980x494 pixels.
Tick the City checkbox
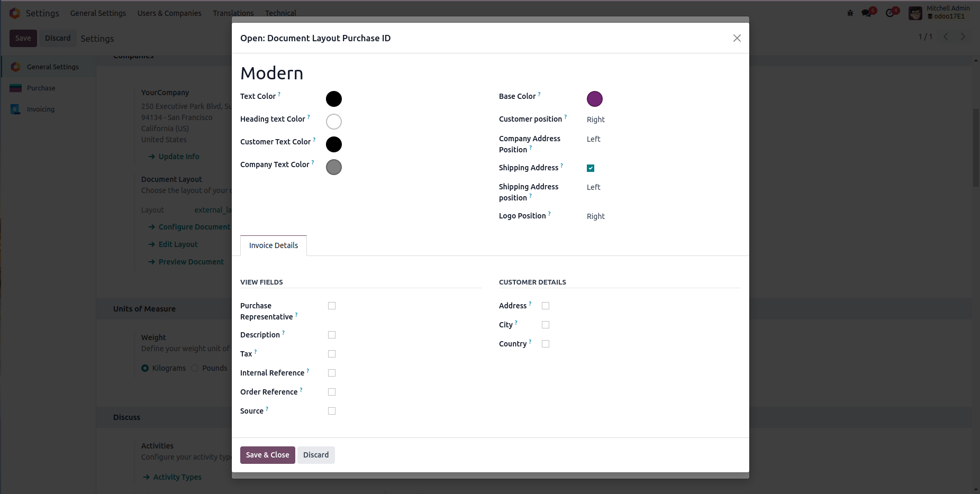[x=546, y=325]
